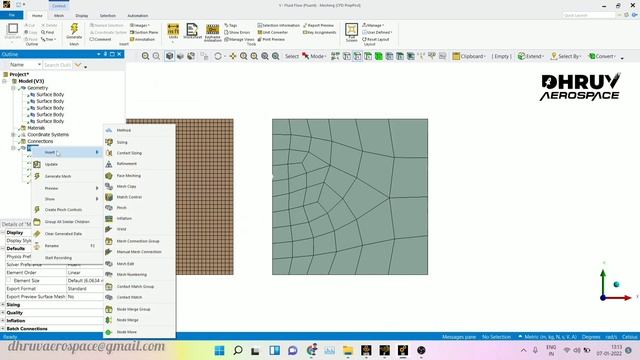Click the Update icon in context menu
This screenshot has height=360, width=640.
[37, 164]
